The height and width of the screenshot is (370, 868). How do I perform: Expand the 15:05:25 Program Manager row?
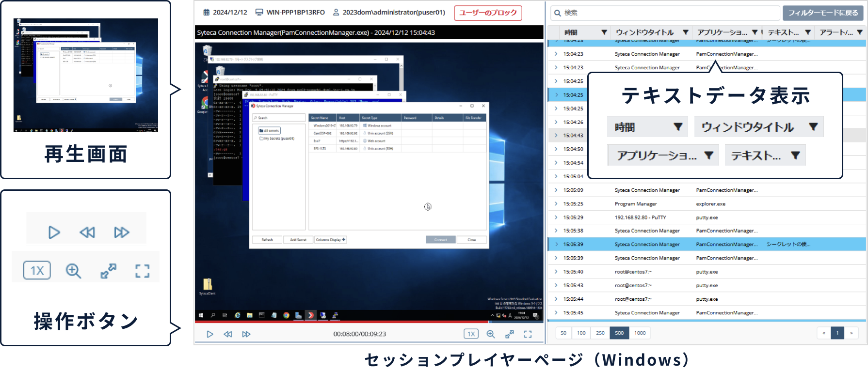point(556,204)
